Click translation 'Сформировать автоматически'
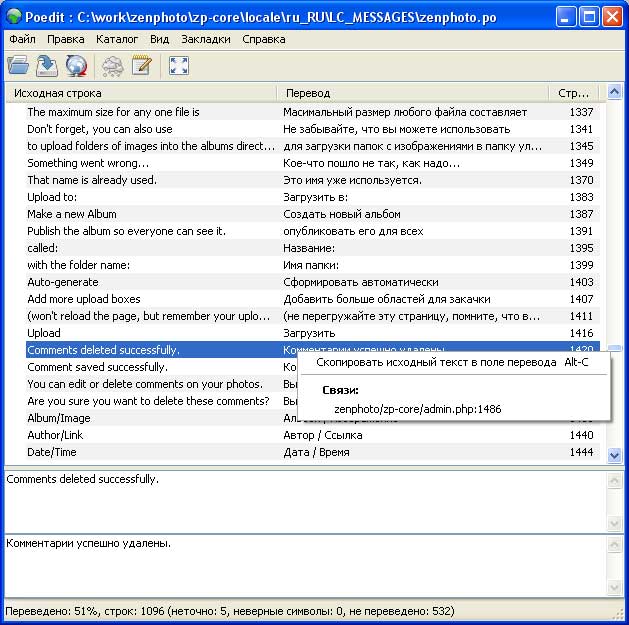Image resolution: width=629 pixels, height=625 pixels. click(361, 282)
